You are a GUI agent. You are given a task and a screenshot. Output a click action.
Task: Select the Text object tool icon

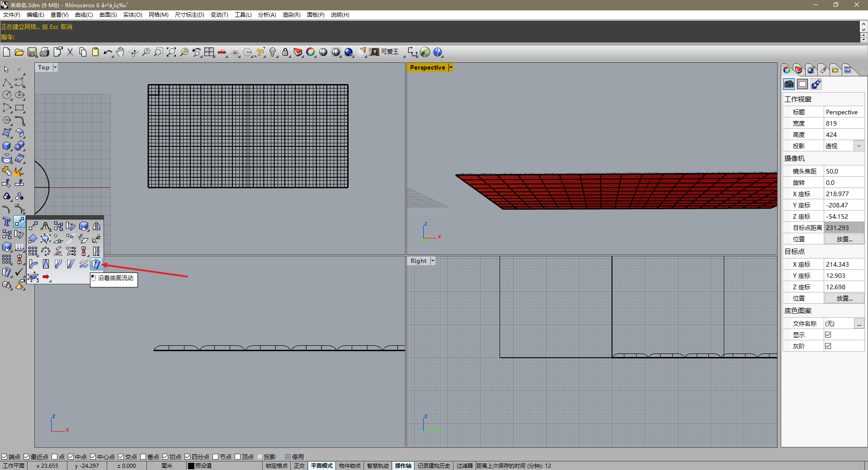(x=7, y=221)
